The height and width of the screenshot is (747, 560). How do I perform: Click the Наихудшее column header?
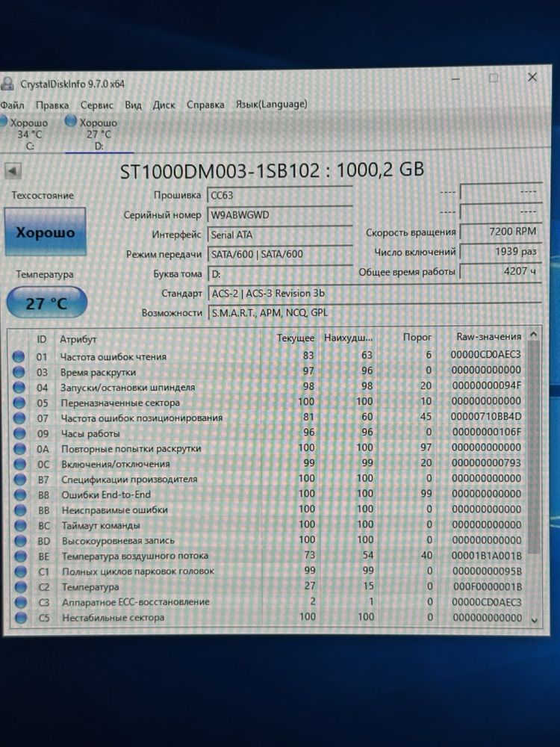click(348, 338)
